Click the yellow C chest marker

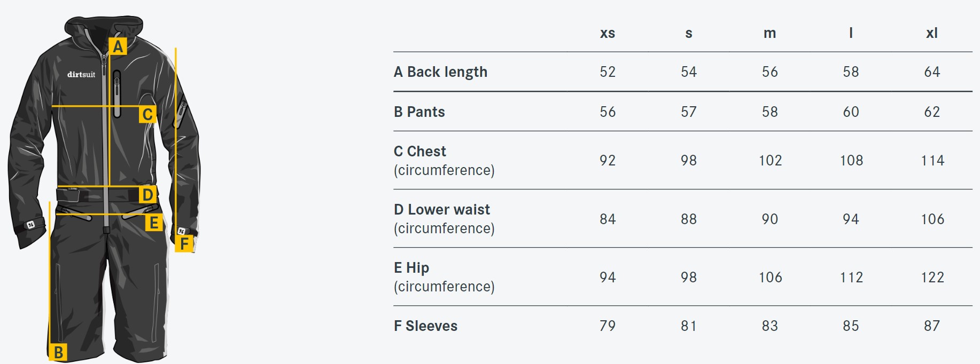[x=147, y=114]
